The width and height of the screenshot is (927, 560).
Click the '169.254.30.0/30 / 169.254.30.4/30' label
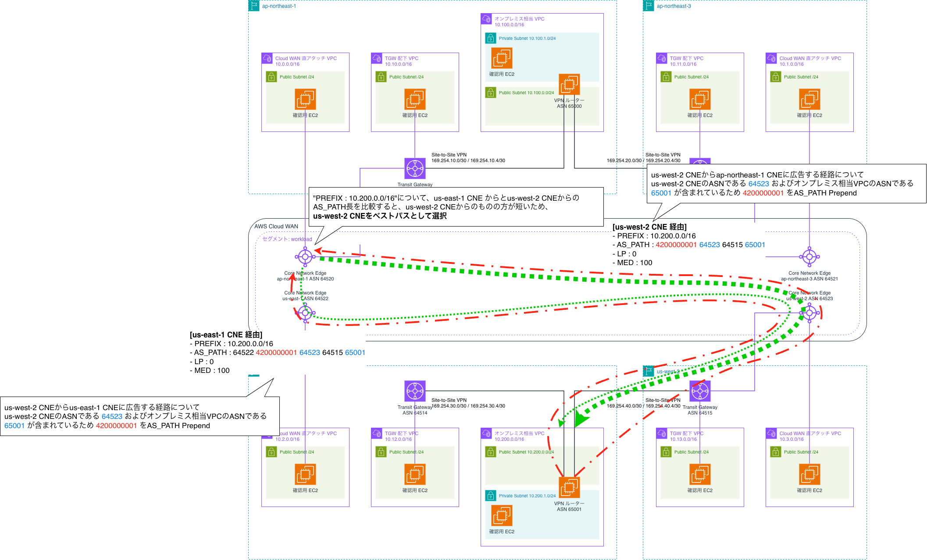(468, 406)
